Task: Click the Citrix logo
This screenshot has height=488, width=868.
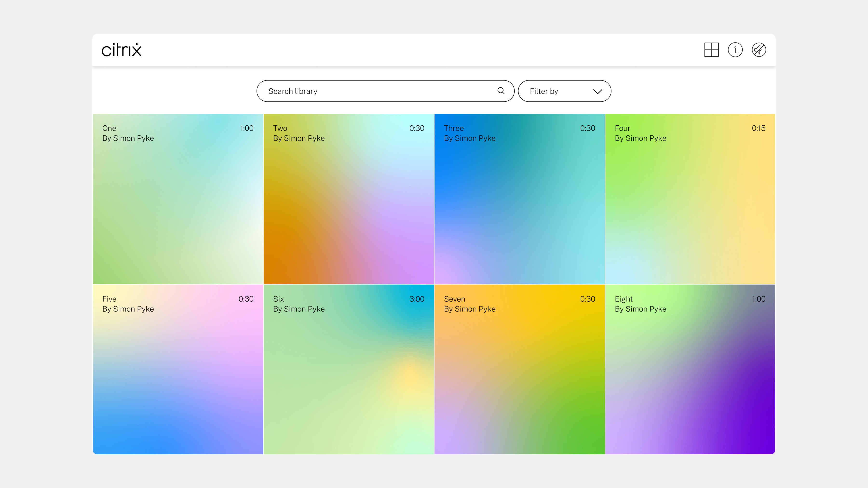Action: coord(122,50)
